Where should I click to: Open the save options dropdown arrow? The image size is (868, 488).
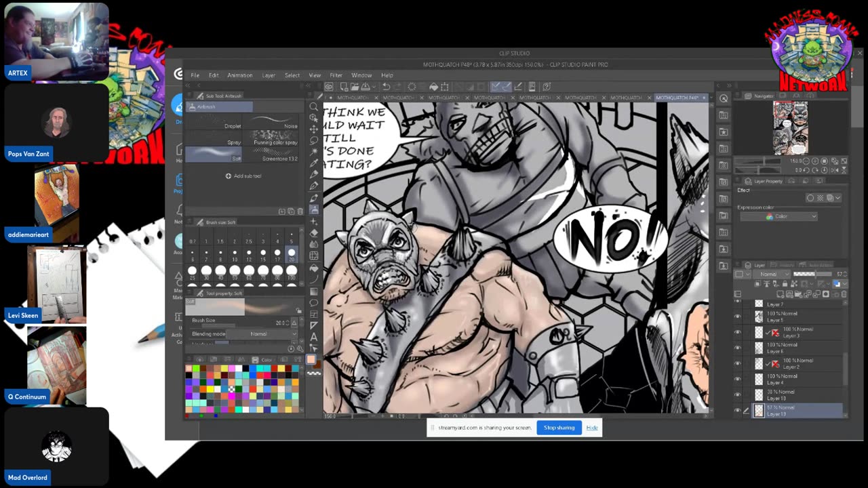[x=374, y=87]
